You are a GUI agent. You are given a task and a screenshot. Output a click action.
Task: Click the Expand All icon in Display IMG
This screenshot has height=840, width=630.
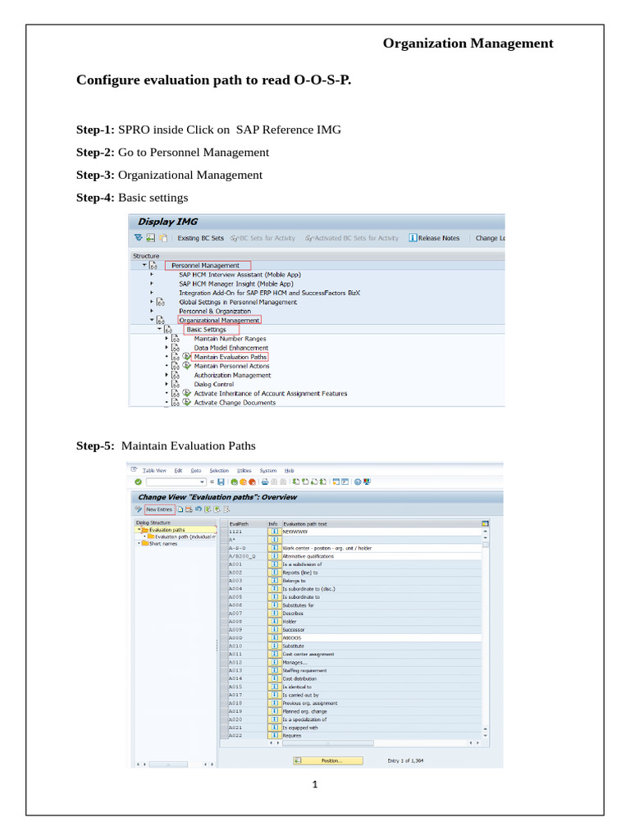click(x=139, y=237)
